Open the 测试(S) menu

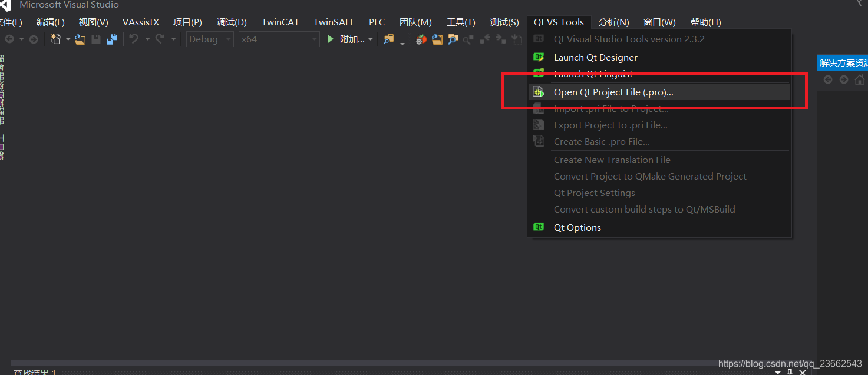[x=504, y=22]
